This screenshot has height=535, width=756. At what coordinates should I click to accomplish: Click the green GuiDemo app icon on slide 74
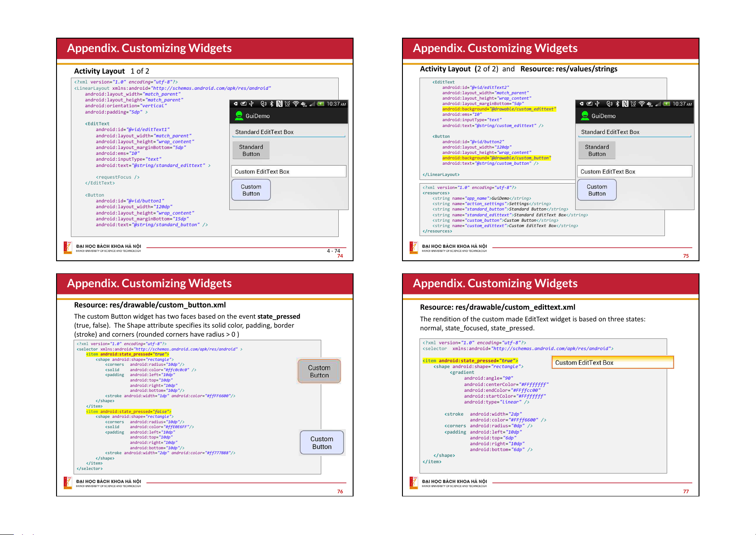pyautogui.click(x=239, y=116)
